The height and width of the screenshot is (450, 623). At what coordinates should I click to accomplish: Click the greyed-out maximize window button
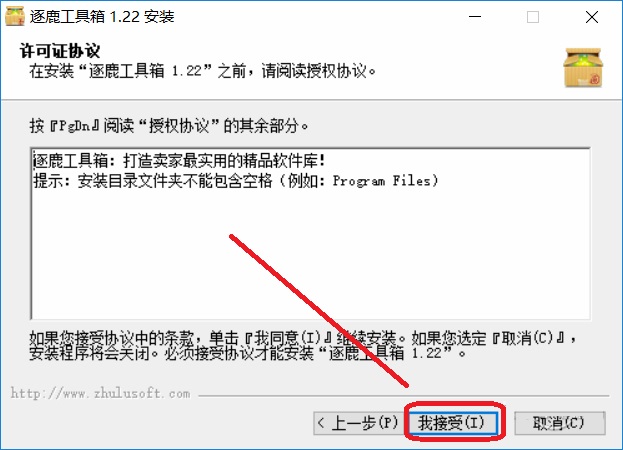click(533, 17)
